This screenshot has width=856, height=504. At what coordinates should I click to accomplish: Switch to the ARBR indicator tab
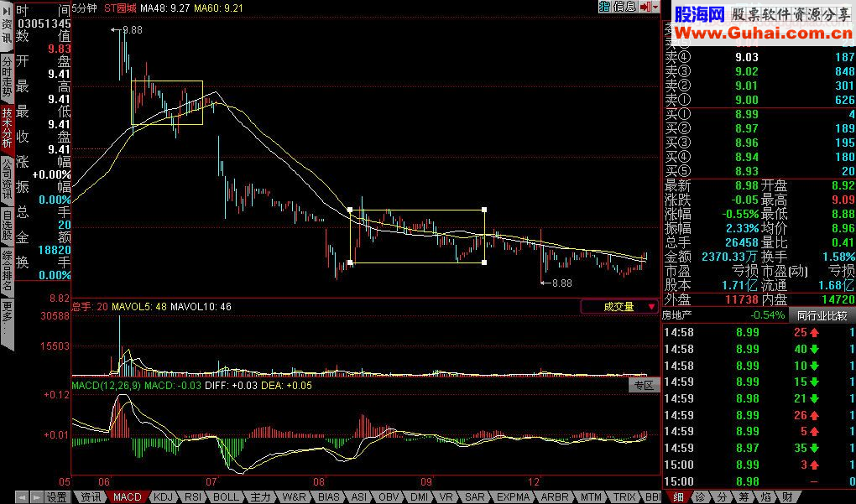pyautogui.click(x=555, y=497)
